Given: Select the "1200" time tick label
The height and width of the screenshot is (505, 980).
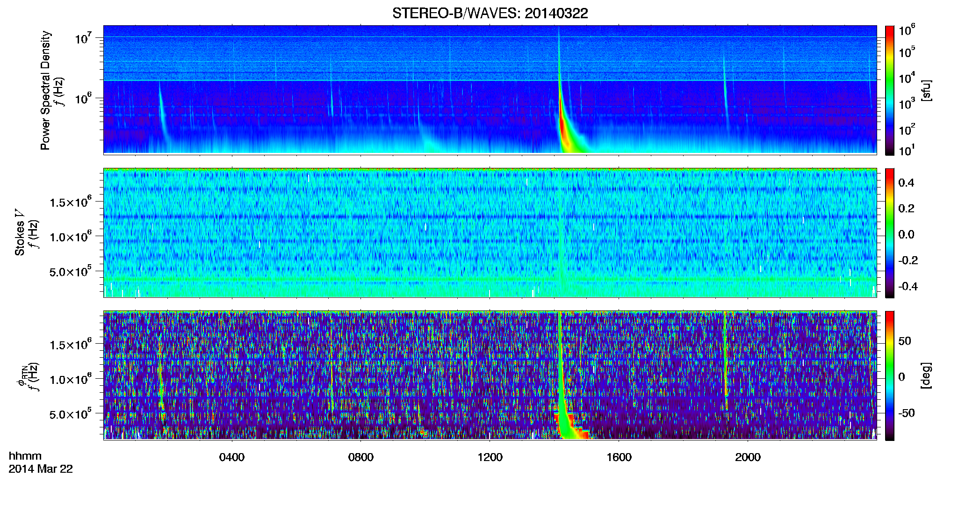Looking at the screenshot, I should coord(490,457).
